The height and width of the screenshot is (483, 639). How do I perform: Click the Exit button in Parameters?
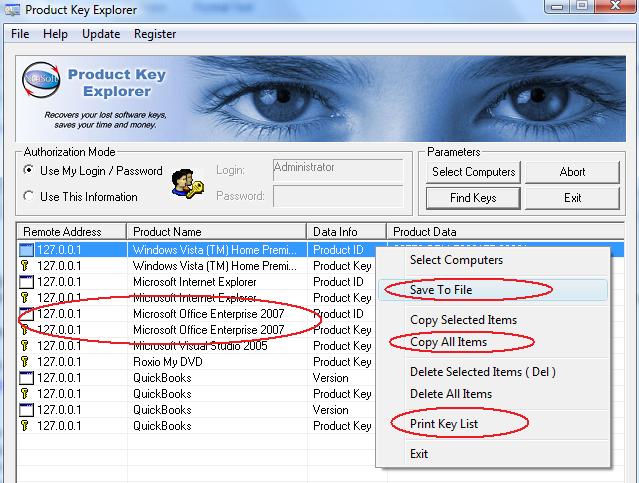coord(573,198)
